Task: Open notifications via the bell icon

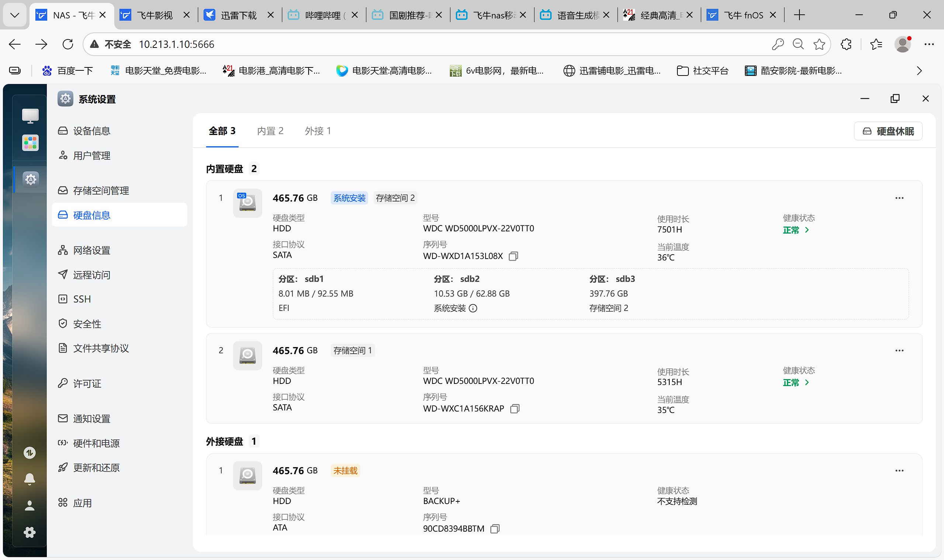Action: [29, 479]
